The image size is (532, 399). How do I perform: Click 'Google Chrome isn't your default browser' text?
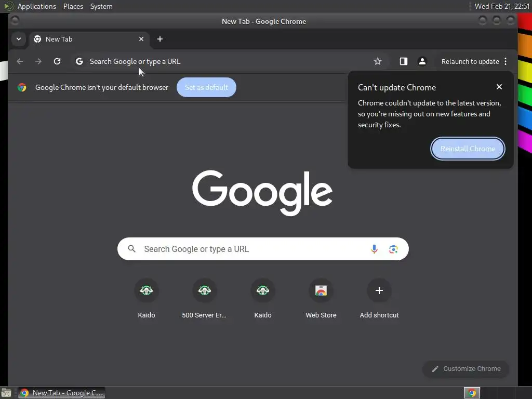[x=102, y=87]
